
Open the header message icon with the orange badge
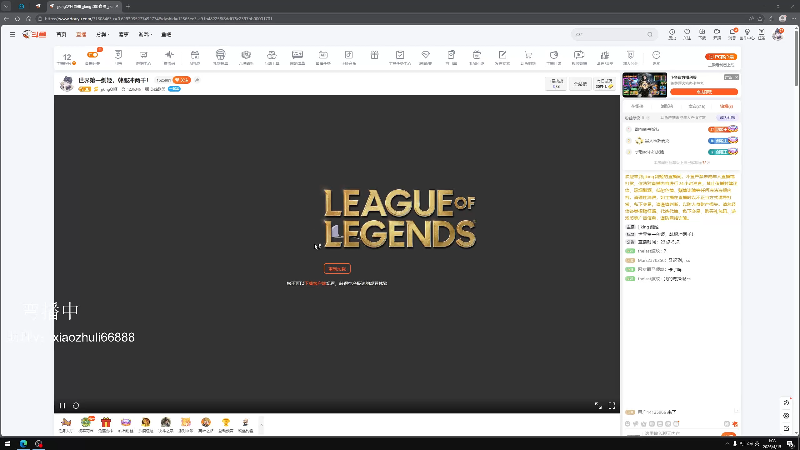[x=733, y=32]
